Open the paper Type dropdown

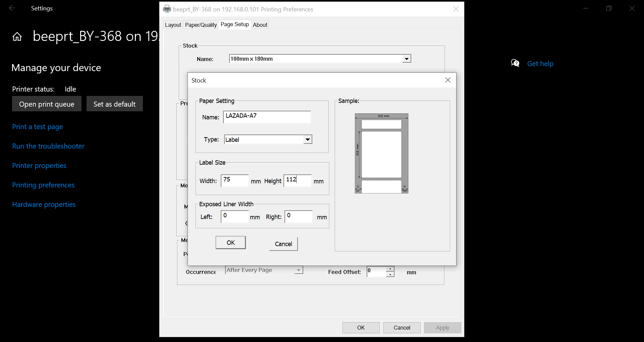point(307,139)
